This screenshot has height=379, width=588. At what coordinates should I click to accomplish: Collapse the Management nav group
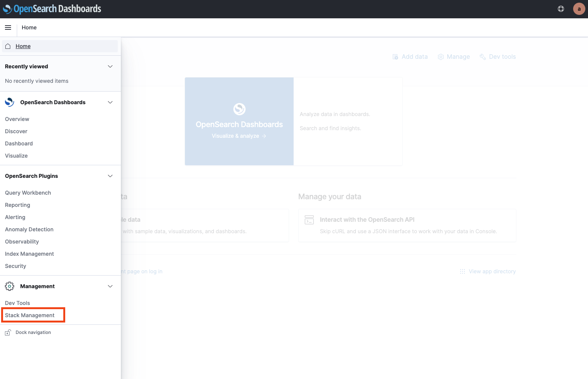click(x=110, y=286)
